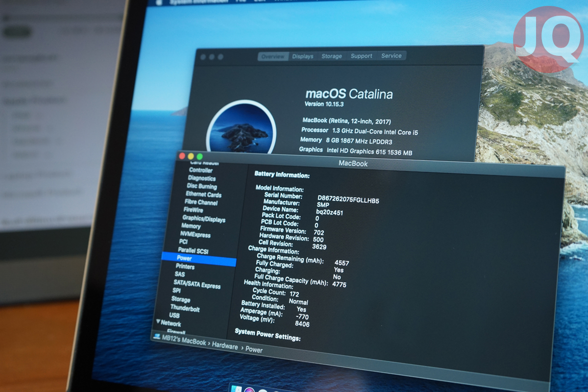Viewport: 588px width, 392px height.
Task: Click the processor value "1.3 GHz Dual-Core Intel Core i5"
Action: point(375,132)
